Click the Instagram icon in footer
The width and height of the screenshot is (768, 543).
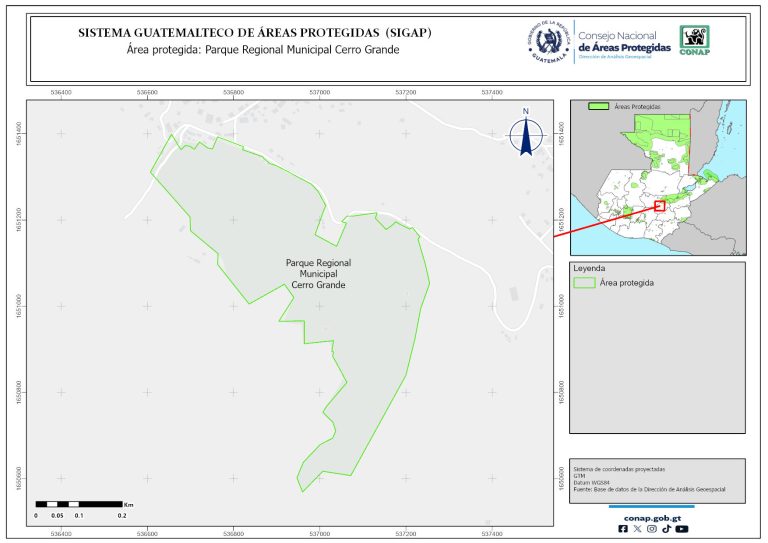(652, 530)
